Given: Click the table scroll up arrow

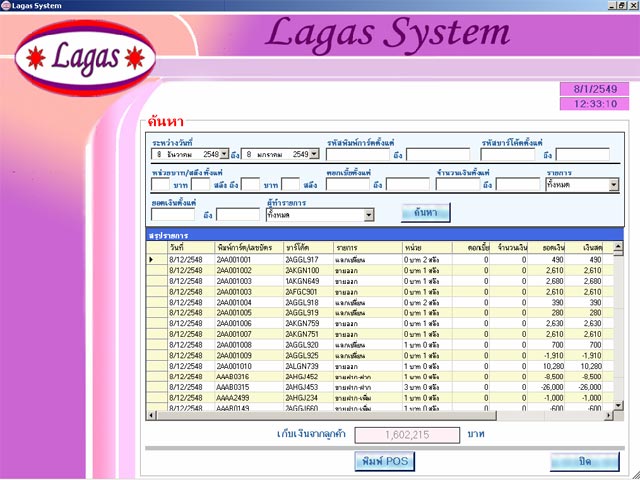Looking at the screenshot, I should click(618, 246).
